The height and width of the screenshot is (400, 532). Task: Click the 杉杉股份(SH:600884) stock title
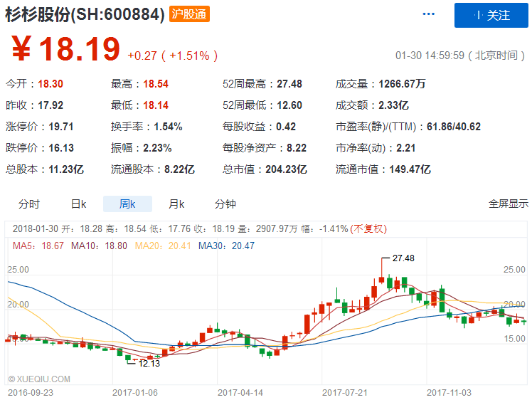click(85, 14)
